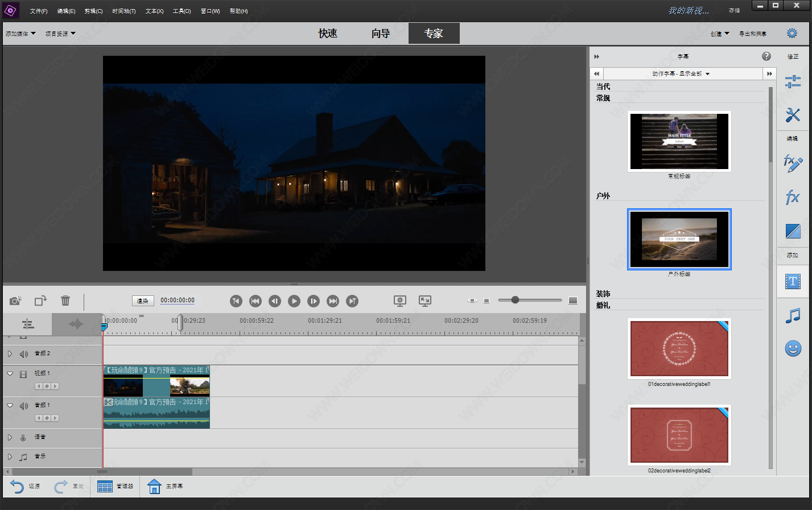The width and height of the screenshot is (812, 510).
Task: Open the 项目资源 dropdown
Action: point(60,34)
